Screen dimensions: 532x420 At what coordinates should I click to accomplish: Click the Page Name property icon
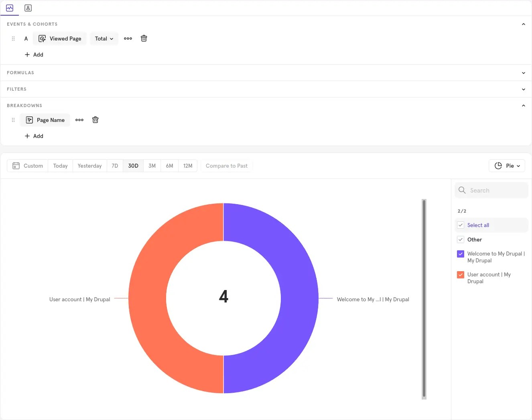[x=29, y=120]
